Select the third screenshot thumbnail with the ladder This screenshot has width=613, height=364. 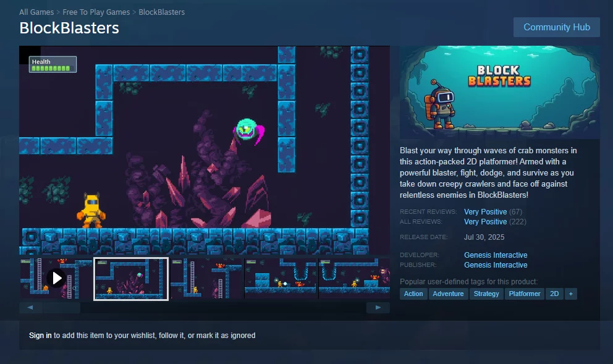point(206,279)
